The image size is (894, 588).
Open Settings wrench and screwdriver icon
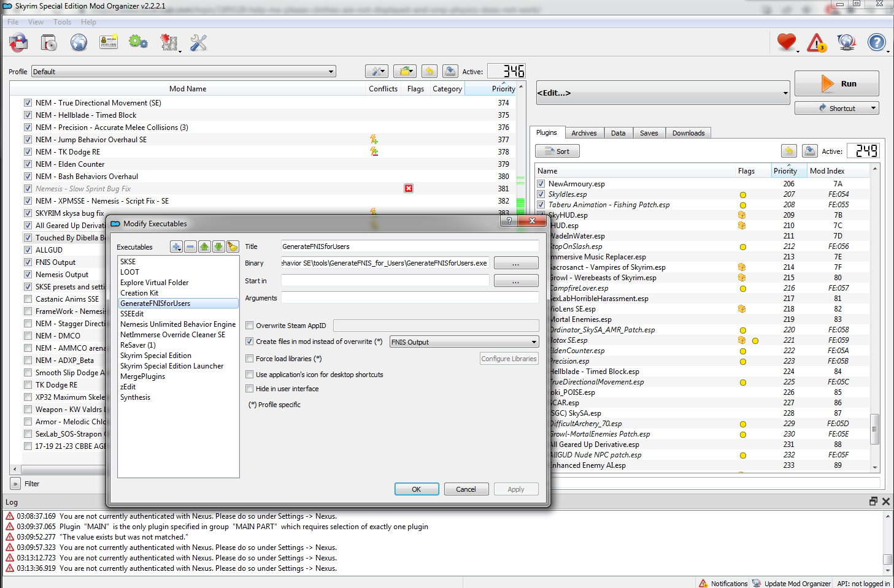(198, 42)
